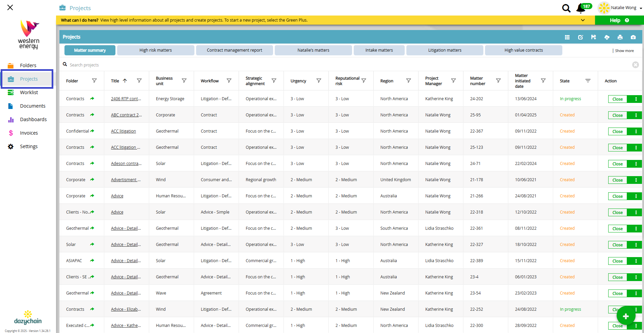Click the camera snapshot icon
The image size is (644, 333).
click(633, 37)
